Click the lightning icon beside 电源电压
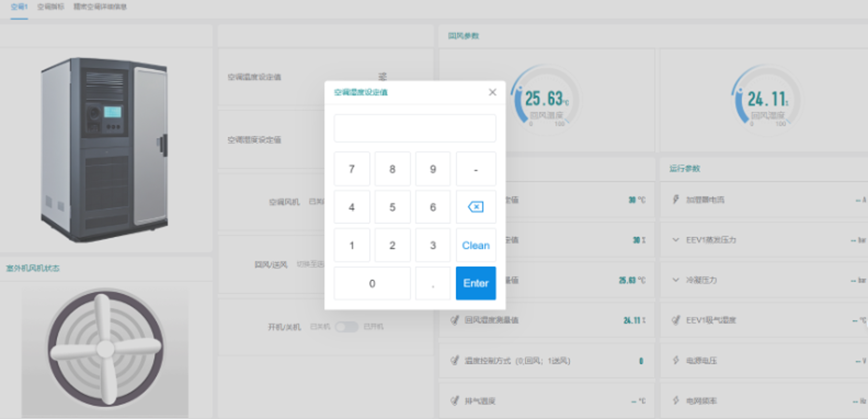Screen dimensions: 868x419 click(676, 361)
